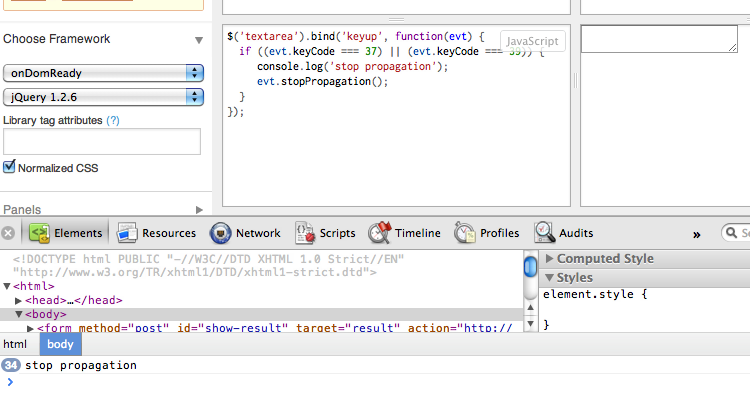
Task: Click the result textarea
Action: (x=659, y=39)
